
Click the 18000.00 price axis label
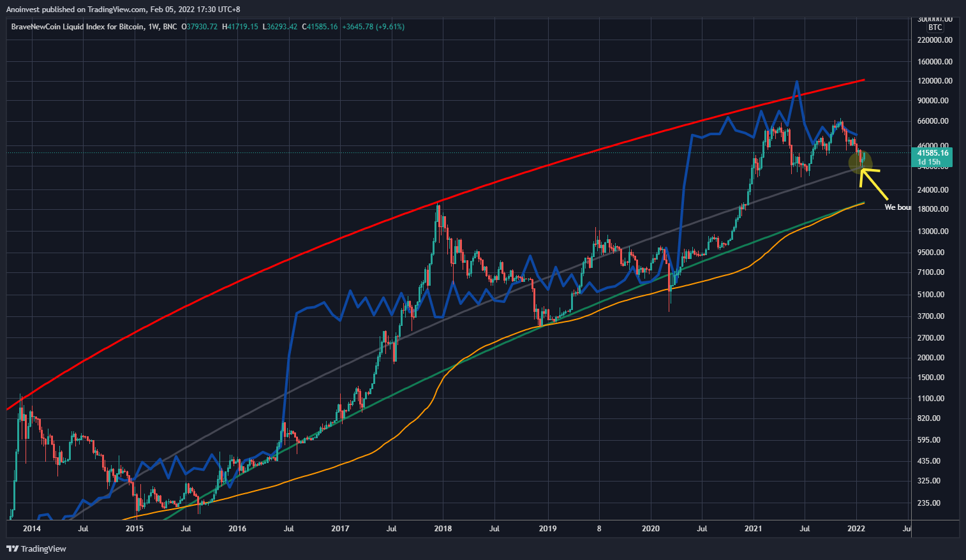(933, 209)
